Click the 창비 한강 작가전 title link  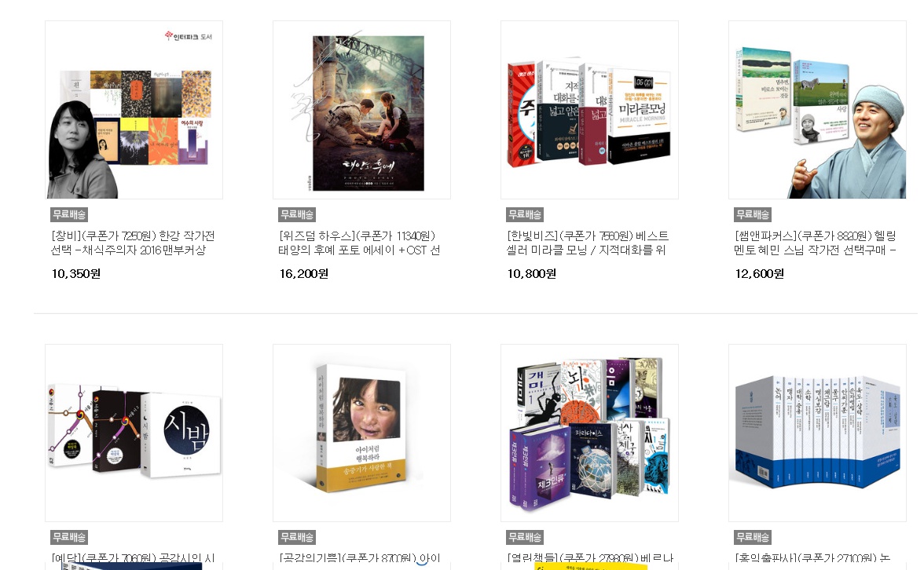coord(134,243)
